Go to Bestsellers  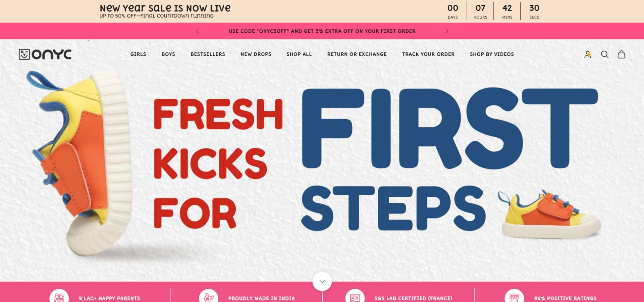point(208,54)
